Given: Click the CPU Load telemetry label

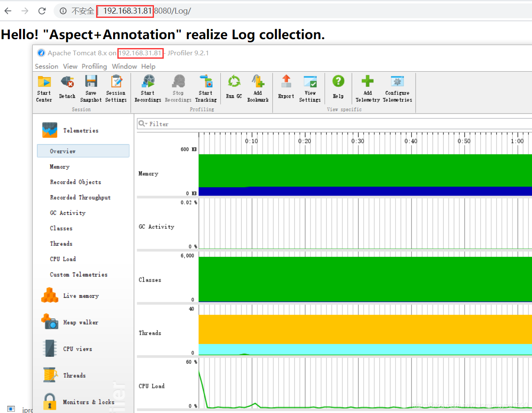Looking at the screenshot, I should [x=151, y=386].
